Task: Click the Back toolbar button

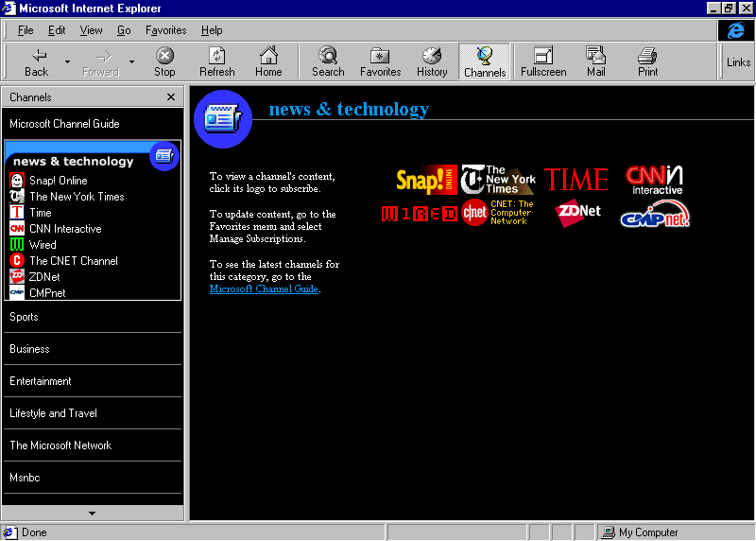Action: click(x=37, y=61)
